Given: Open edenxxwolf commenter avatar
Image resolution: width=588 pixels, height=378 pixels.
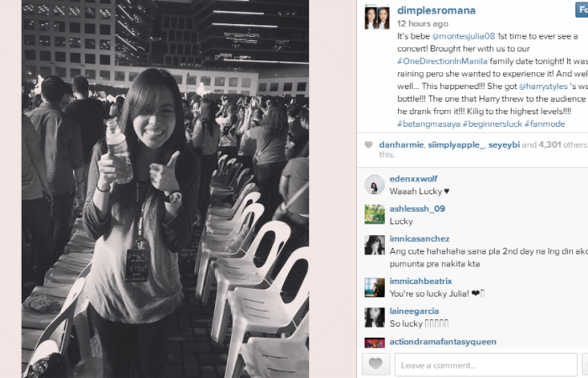Looking at the screenshot, I should coord(375,185).
